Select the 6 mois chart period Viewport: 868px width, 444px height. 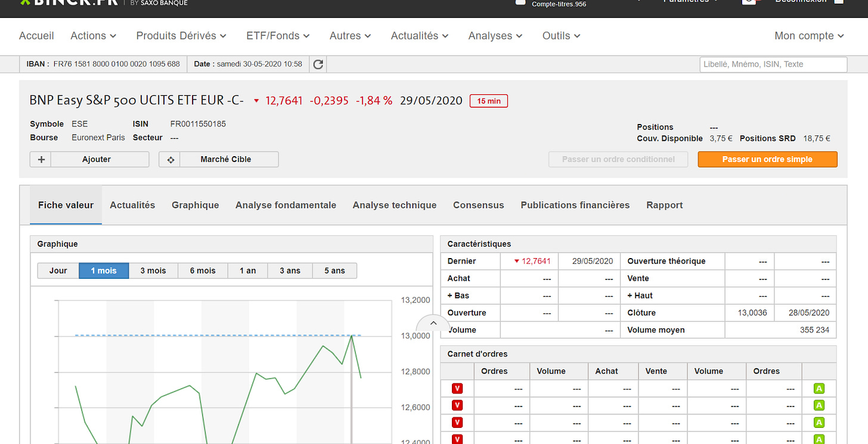[203, 271]
